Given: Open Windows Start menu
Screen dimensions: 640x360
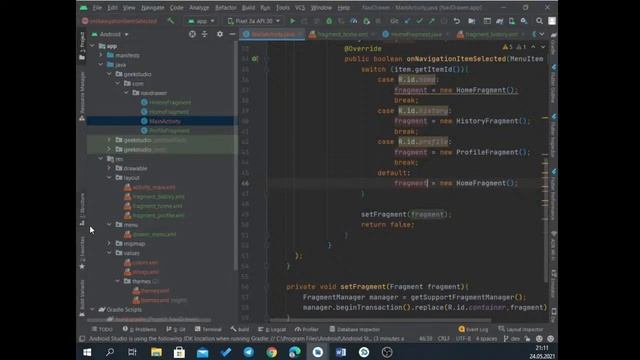Looking at the screenshot, I should pos(87,352).
